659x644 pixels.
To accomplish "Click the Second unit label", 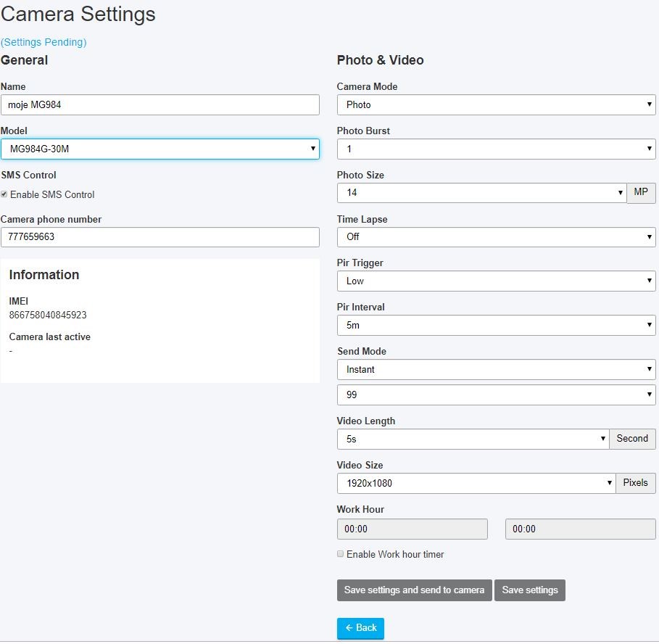I will 632,439.
